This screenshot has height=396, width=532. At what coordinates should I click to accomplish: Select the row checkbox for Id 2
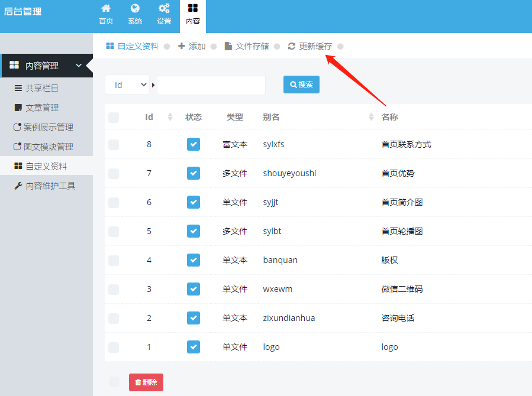click(114, 319)
